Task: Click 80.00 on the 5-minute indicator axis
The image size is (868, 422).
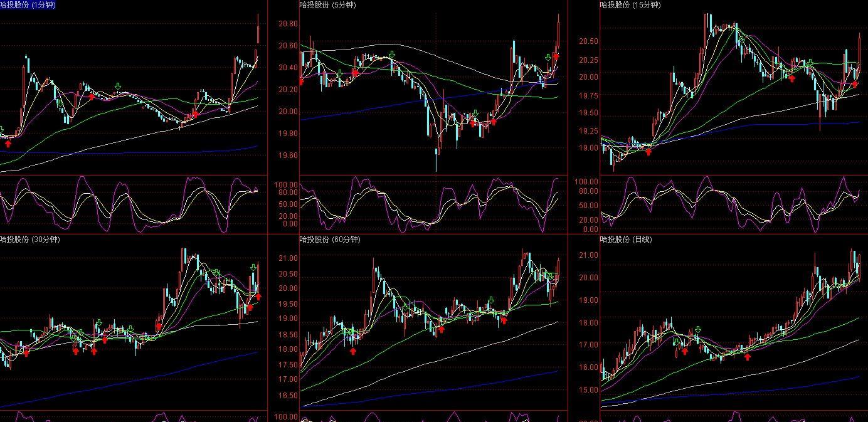Action: [x=288, y=194]
